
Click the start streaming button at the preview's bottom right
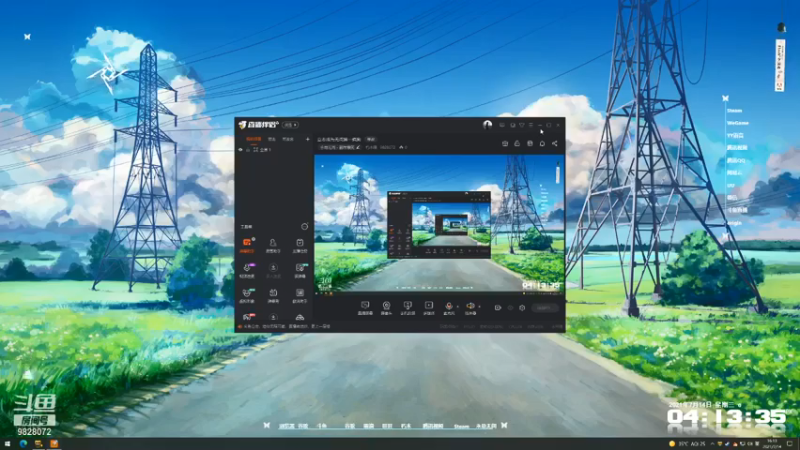coord(544,308)
